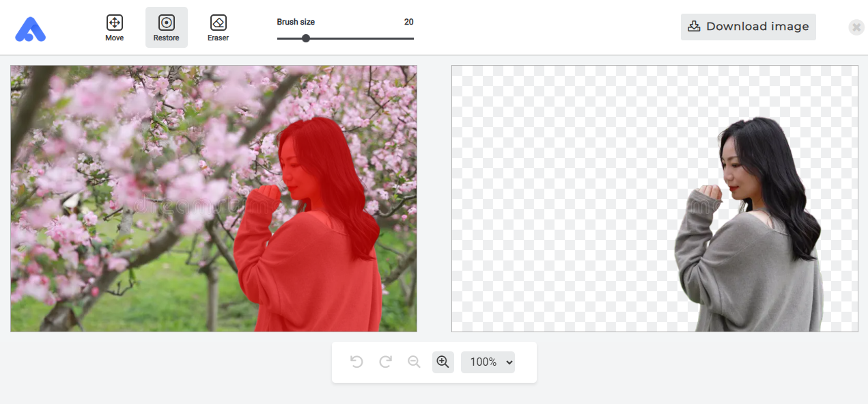Redo the undone edit
Viewport: 868px width, 404px height.
[x=385, y=362]
